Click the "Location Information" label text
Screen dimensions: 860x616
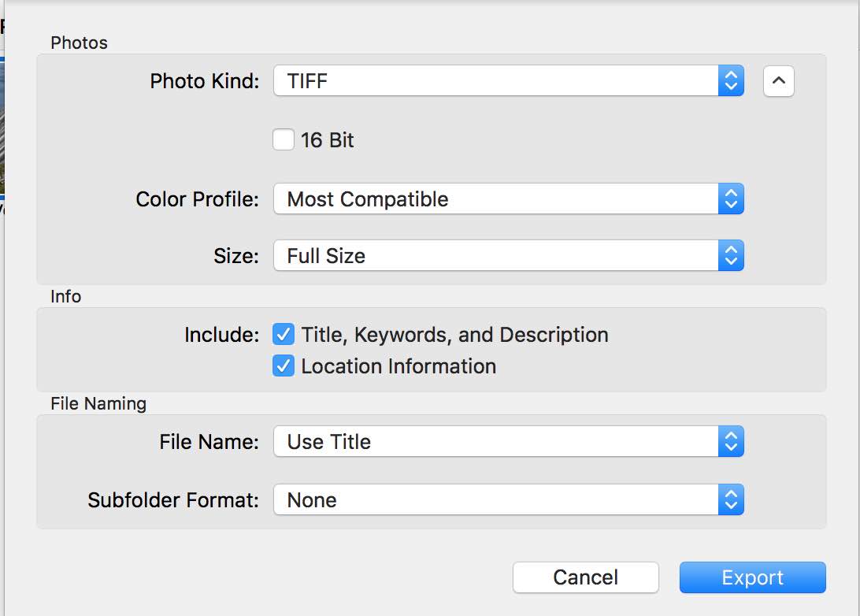(398, 367)
